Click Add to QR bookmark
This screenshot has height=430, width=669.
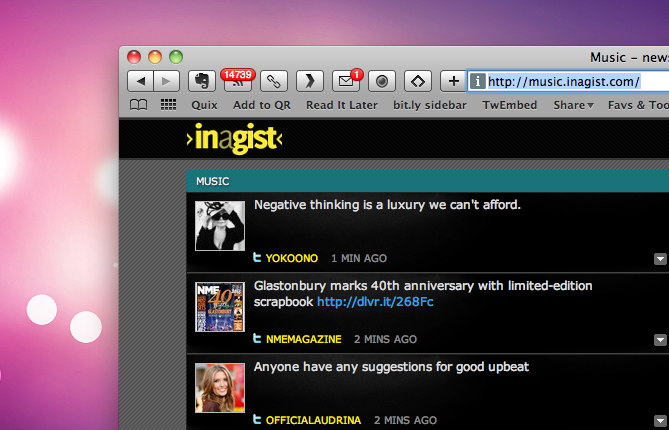[262, 105]
